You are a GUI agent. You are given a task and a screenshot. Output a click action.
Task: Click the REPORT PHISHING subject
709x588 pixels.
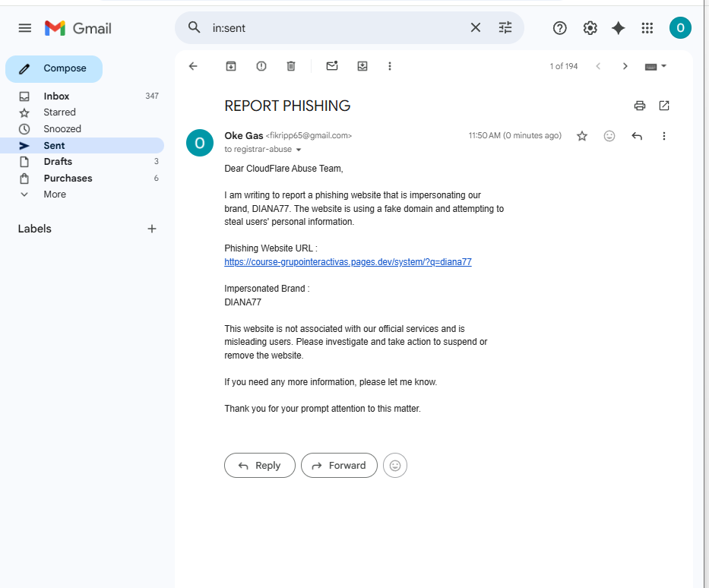pos(287,106)
